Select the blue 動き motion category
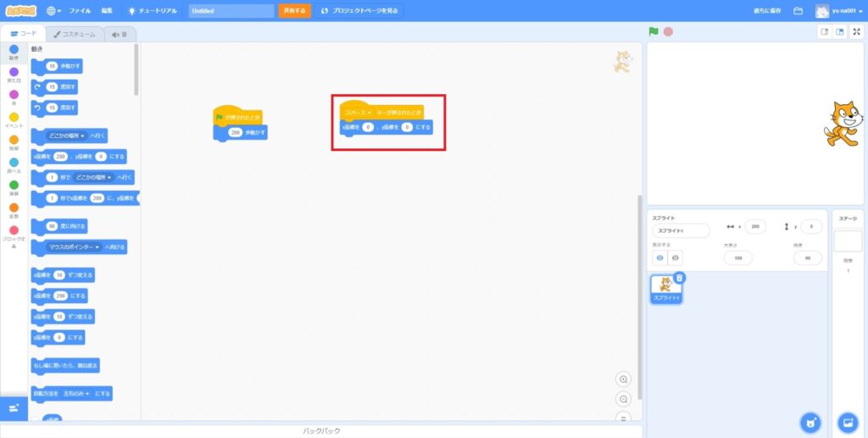This screenshot has height=438, width=868. pos(14,52)
